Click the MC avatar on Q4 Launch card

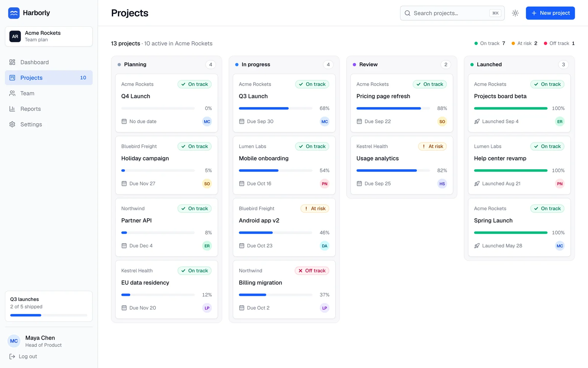tap(207, 122)
